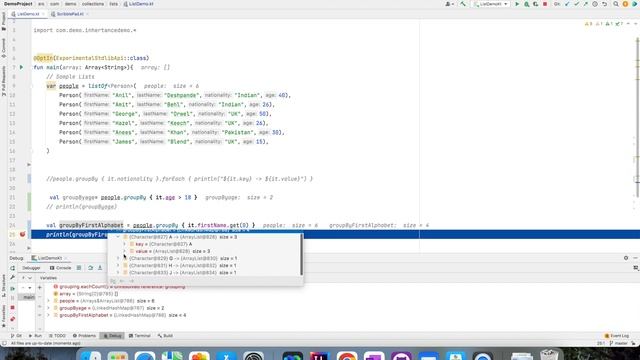Open the Run tool window button

[x=35, y=336]
